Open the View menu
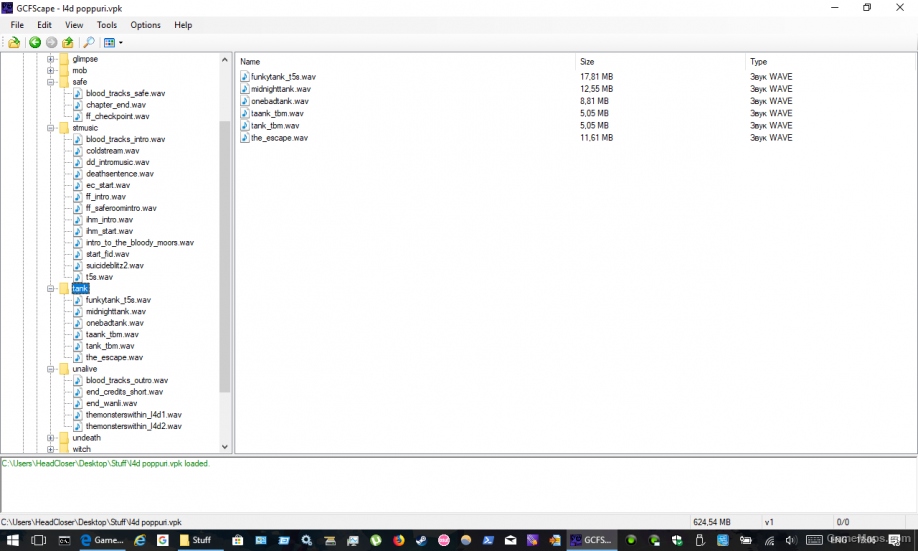The width and height of the screenshot is (918, 551). pos(74,25)
